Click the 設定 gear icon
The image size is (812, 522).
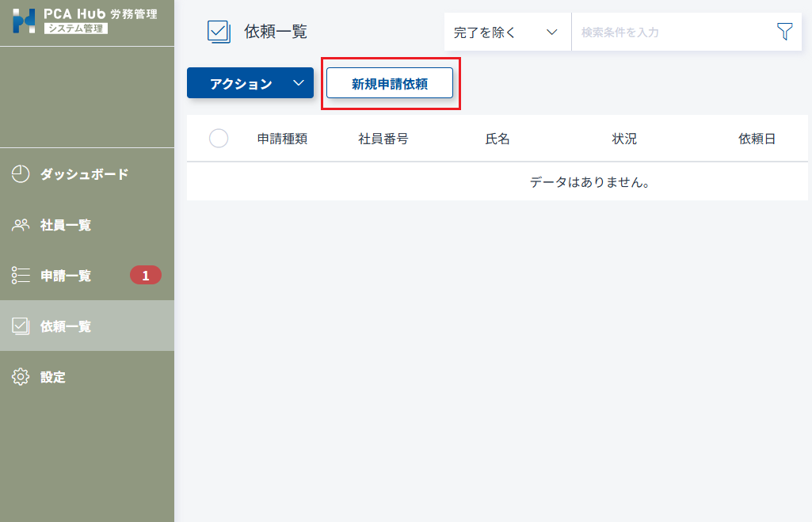coord(21,376)
